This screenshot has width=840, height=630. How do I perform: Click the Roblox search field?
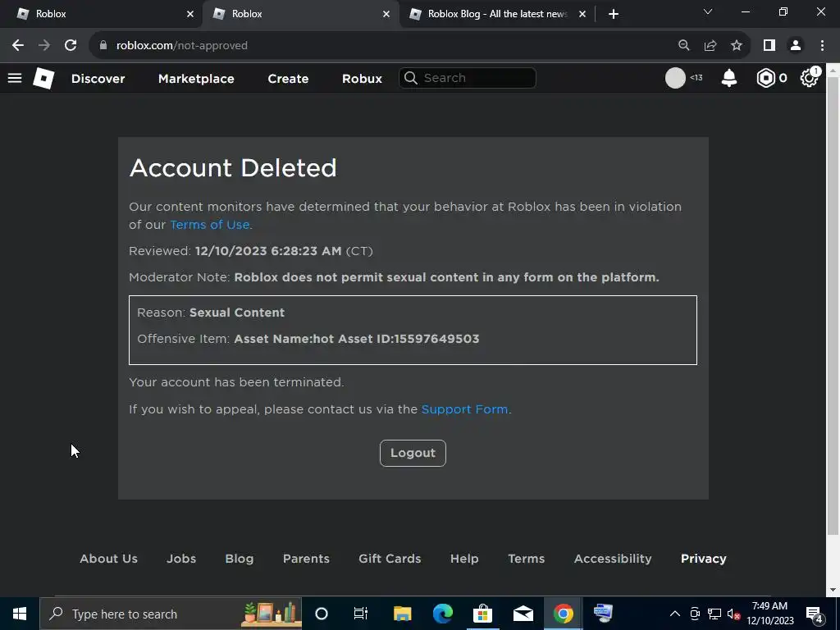(x=467, y=78)
